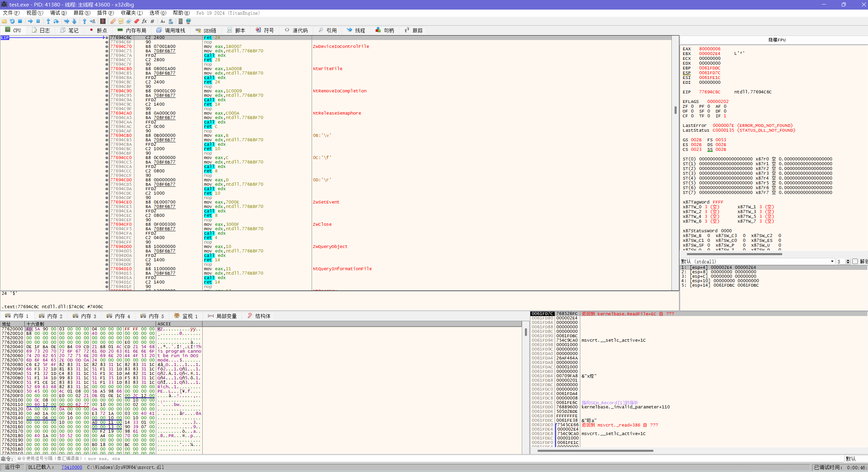Click the argument count spinner arrows
868x472 pixels.
pyautogui.click(x=848, y=261)
